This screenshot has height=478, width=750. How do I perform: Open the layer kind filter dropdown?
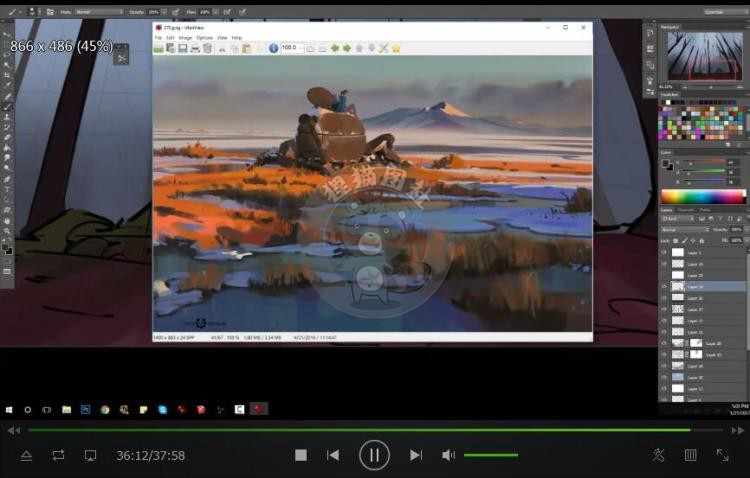[677, 219]
